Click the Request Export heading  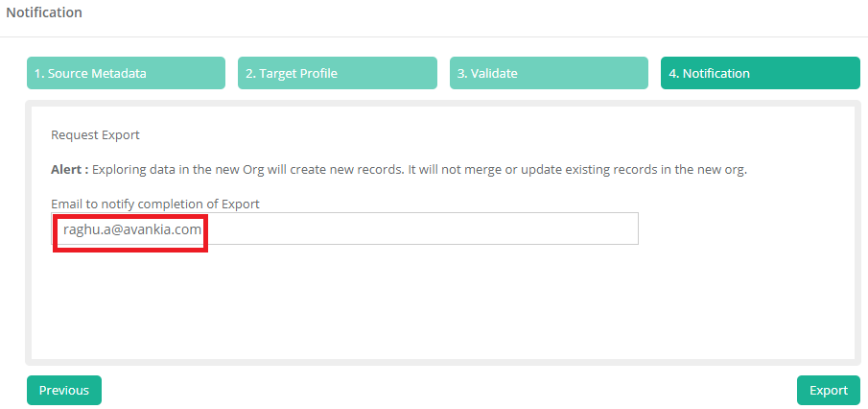(x=95, y=135)
